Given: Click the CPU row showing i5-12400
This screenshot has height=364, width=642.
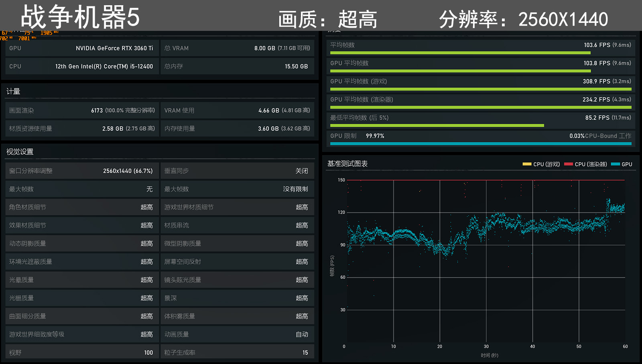Looking at the screenshot, I should (80, 66).
